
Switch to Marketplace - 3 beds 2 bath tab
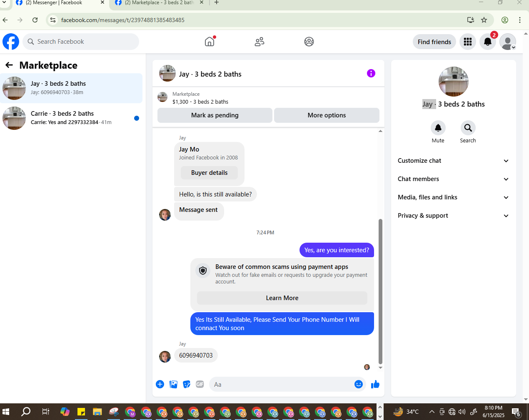159,2
